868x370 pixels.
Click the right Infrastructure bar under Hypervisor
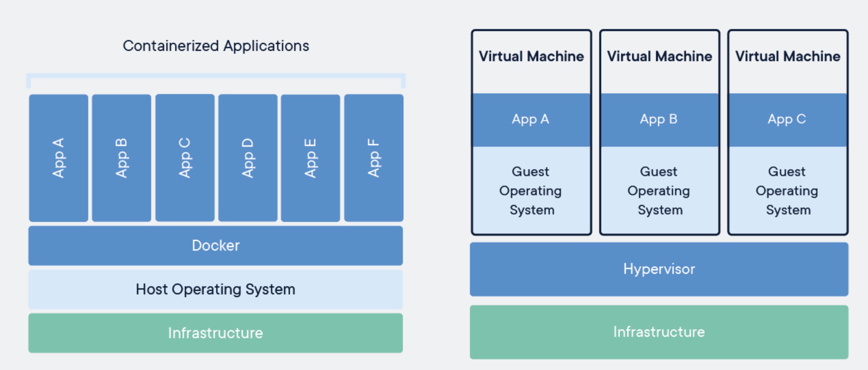[x=659, y=332]
